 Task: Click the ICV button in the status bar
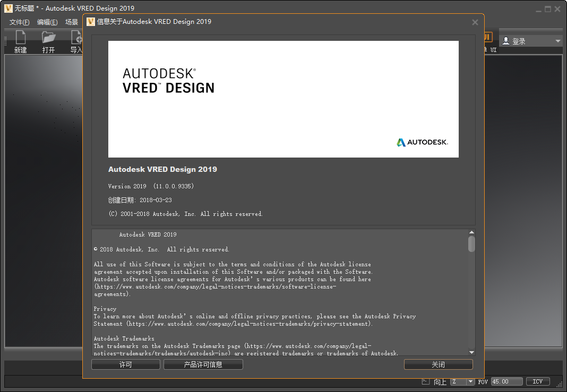[538, 381]
